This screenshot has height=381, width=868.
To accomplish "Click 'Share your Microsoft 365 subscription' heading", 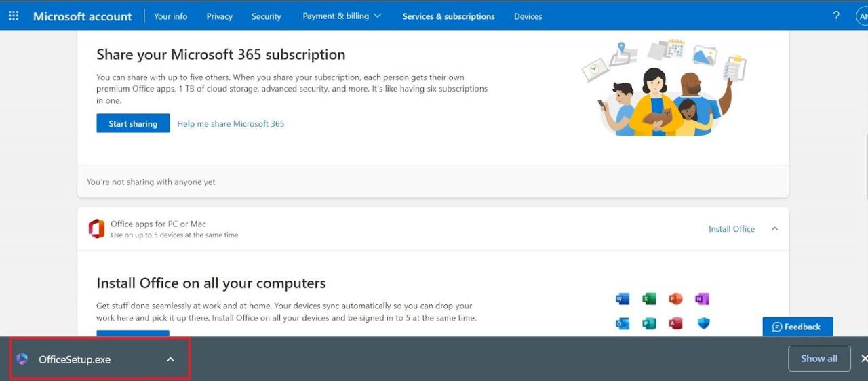I will point(221,54).
